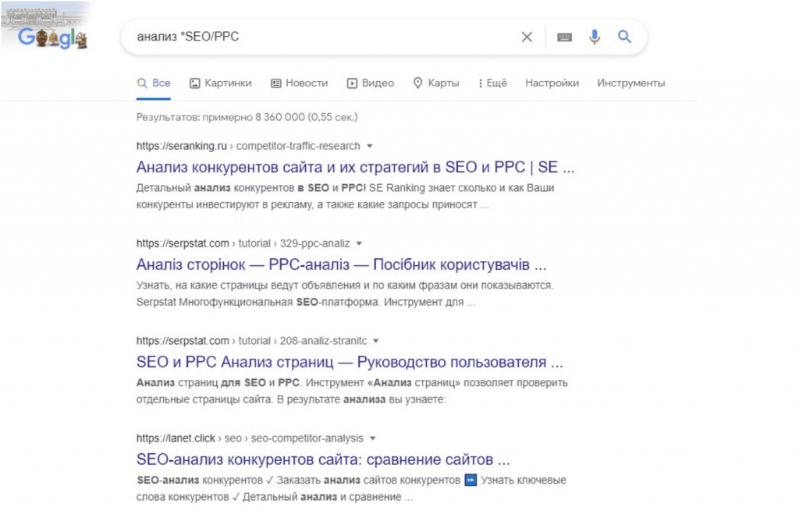Open the on-screen keyboard icon
Image resolution: width=799 pixels, height=532 pixels.
(x=565, y=37)
